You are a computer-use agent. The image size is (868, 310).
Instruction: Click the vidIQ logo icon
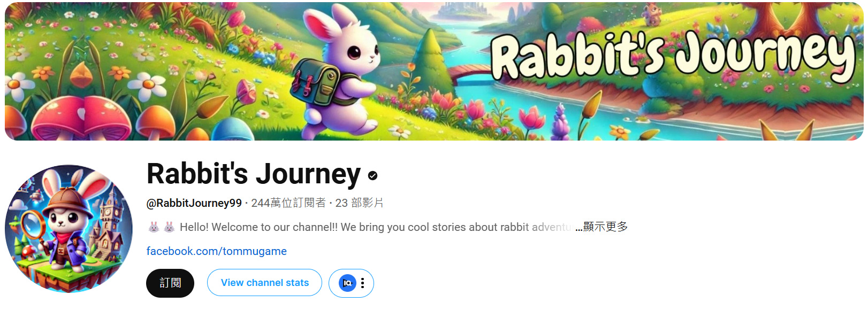point(347,283)
